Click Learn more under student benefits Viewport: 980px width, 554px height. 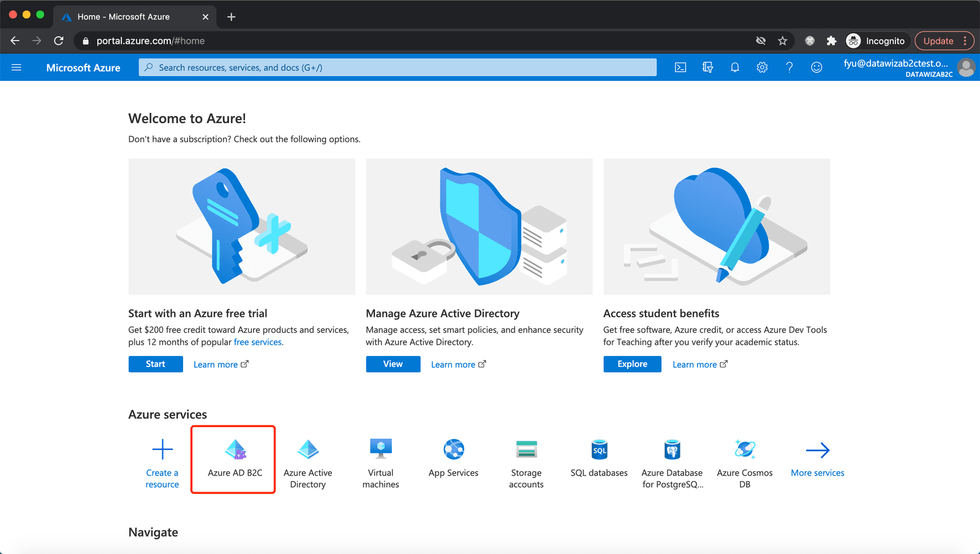[x=700, y=365]
